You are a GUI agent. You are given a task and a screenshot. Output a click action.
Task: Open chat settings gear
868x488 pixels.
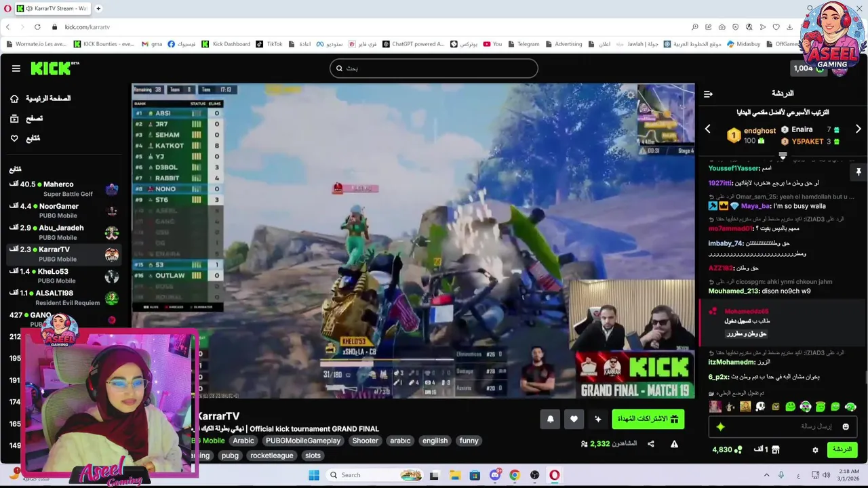[x=815, y=449]
